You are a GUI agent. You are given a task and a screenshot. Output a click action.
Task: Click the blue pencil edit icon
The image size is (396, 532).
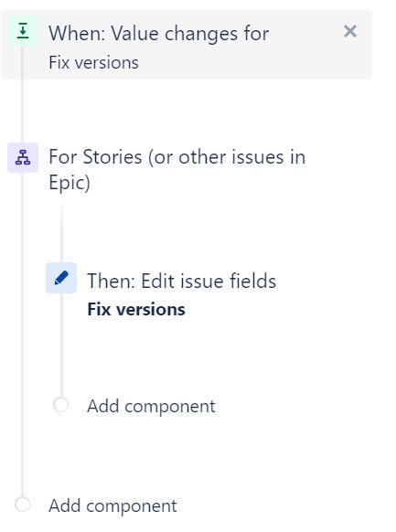coord(61,278)
